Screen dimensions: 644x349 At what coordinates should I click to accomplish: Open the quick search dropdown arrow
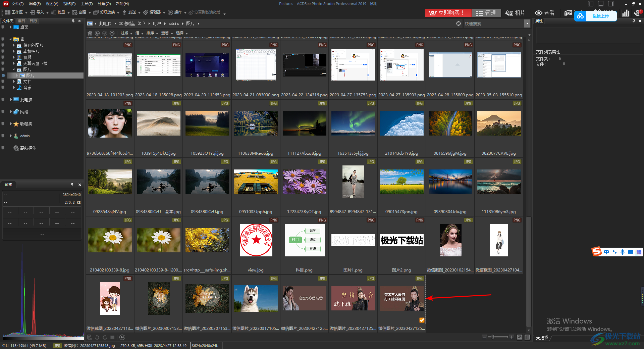(x=527, y=23)
